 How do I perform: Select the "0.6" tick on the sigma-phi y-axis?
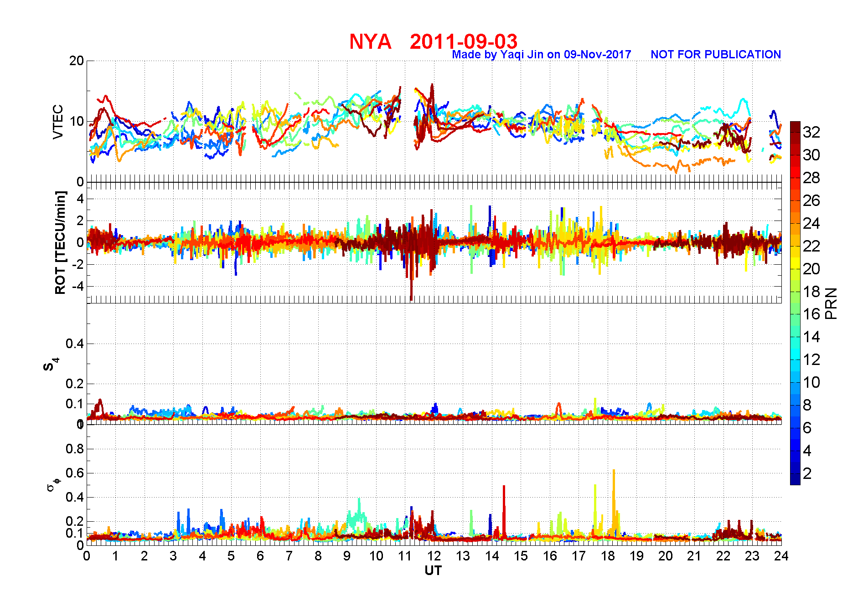coord(75,473)
